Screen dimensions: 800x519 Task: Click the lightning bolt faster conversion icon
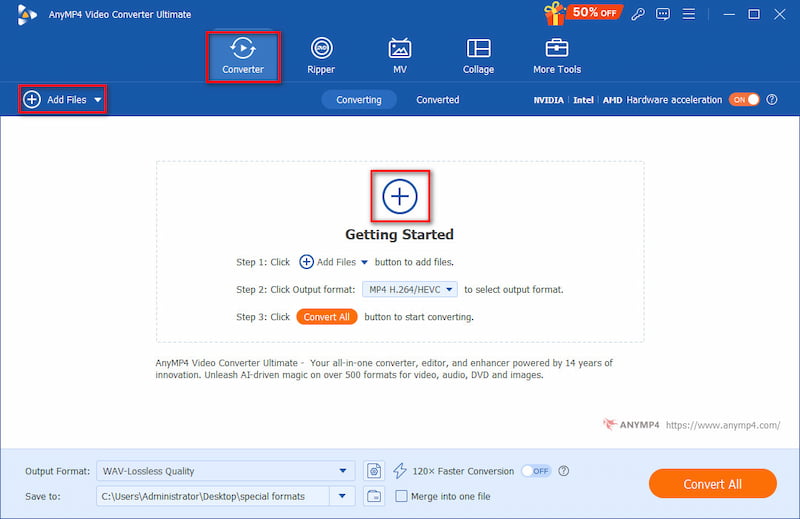399,471
